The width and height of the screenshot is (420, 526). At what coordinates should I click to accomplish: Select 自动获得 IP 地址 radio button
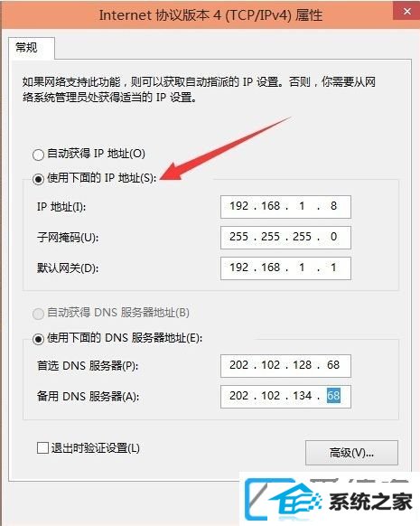[38, 155]
